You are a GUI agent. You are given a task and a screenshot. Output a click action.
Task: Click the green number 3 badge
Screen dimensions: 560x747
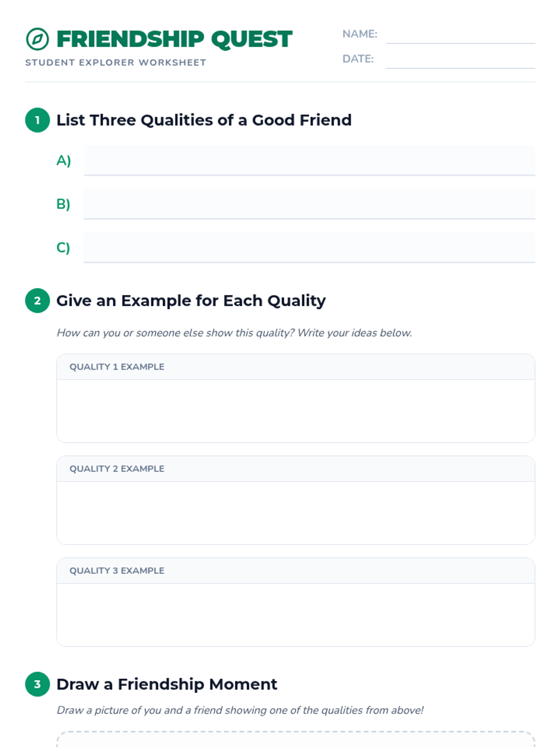click(x=37, y=684)
